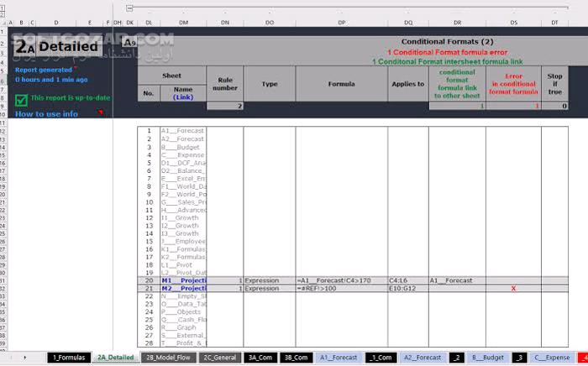The height and width of the screenshot is (366, 588).
Task: Open the B__Budget sheet tab
Action: [487, 358]
